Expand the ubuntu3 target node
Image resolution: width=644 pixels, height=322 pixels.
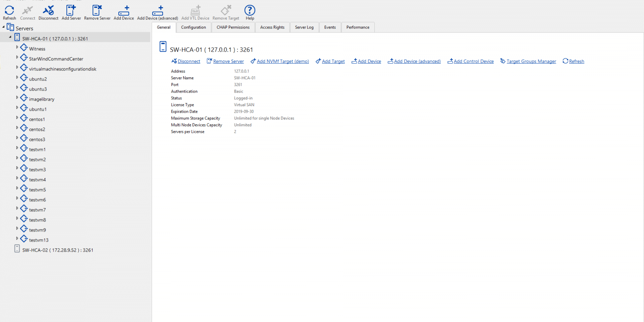click(x=17, y=87)
